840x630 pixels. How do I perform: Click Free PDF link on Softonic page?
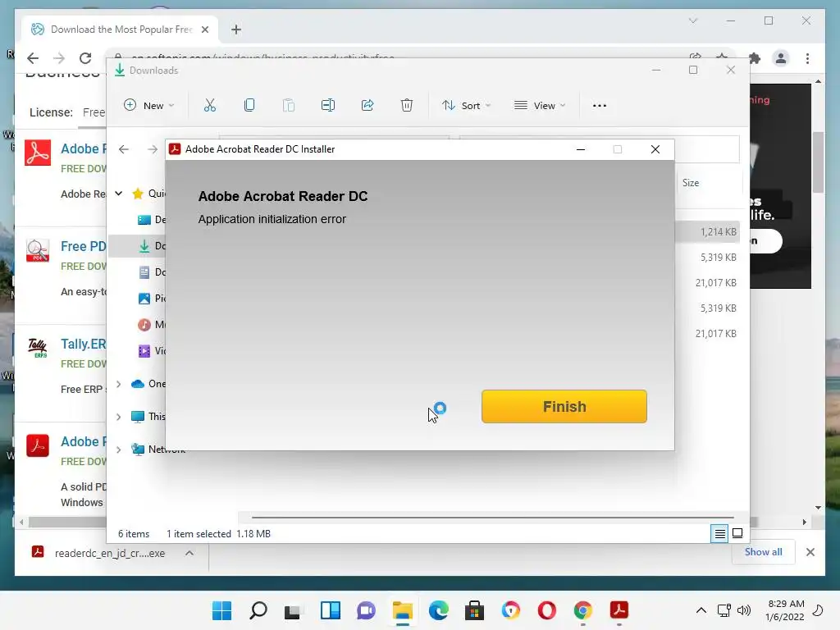pyautogui.click(x=83, y=246)
